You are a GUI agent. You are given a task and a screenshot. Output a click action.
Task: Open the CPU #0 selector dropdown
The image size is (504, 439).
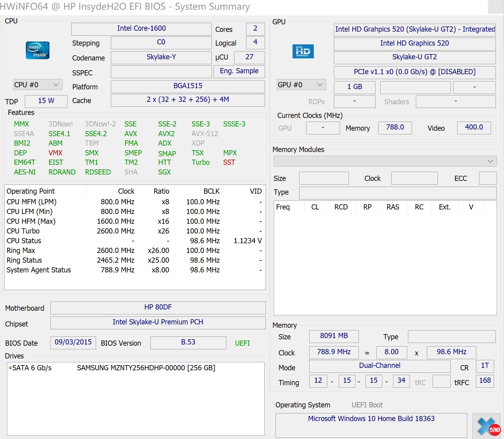point(38,85)
